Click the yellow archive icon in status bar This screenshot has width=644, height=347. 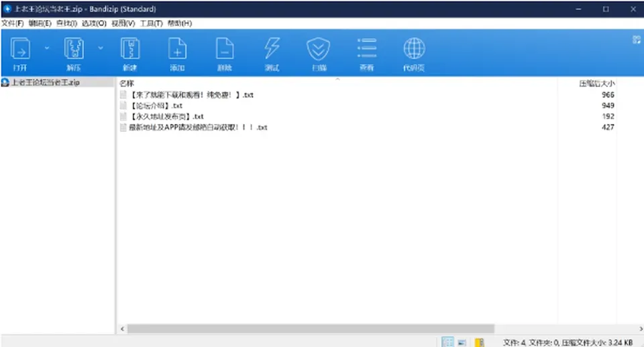click(479, 342)
